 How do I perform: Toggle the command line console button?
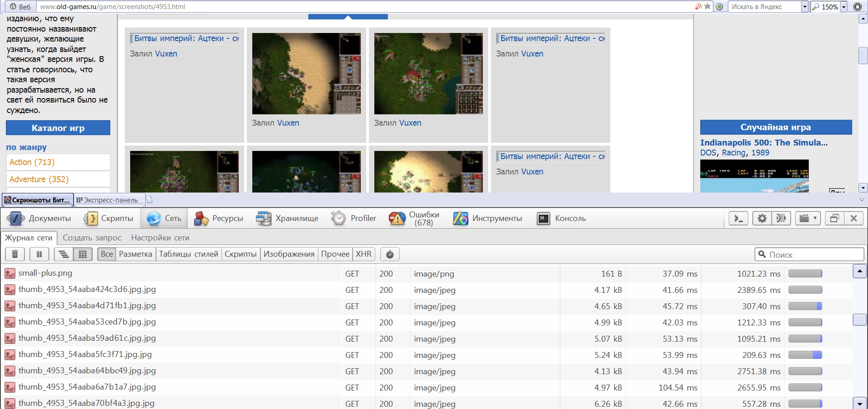(x=739, y=219)
